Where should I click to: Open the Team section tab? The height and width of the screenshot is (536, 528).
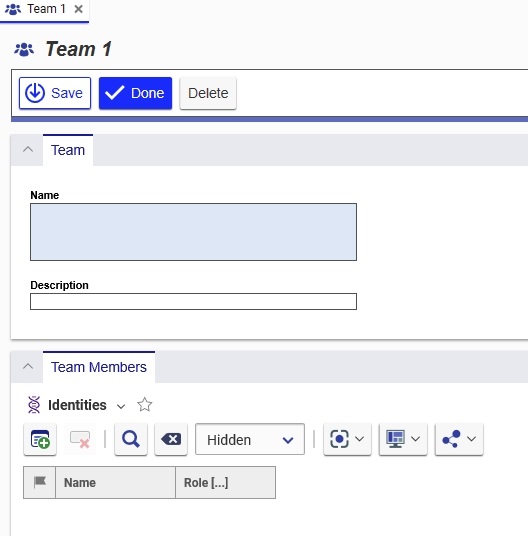[x=68, y=150]
